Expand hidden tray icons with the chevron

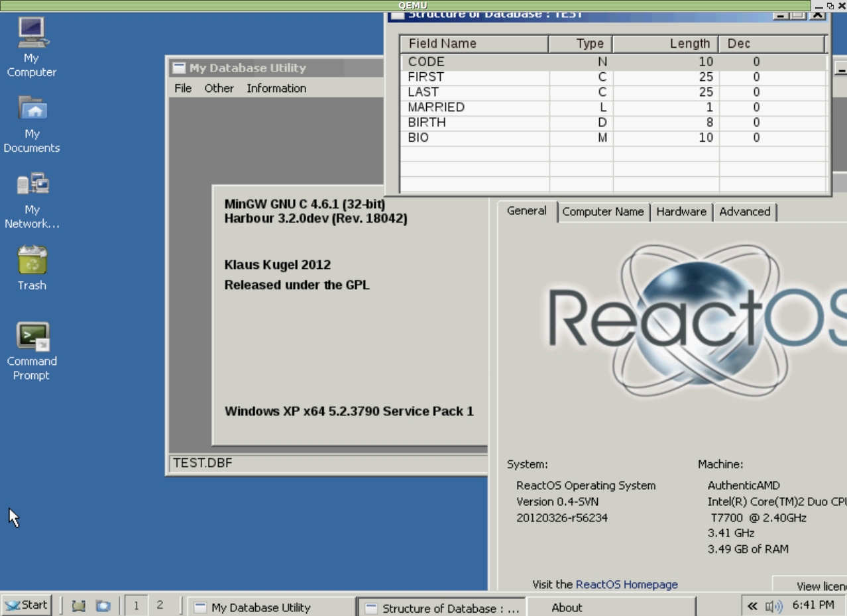(752, 605)
